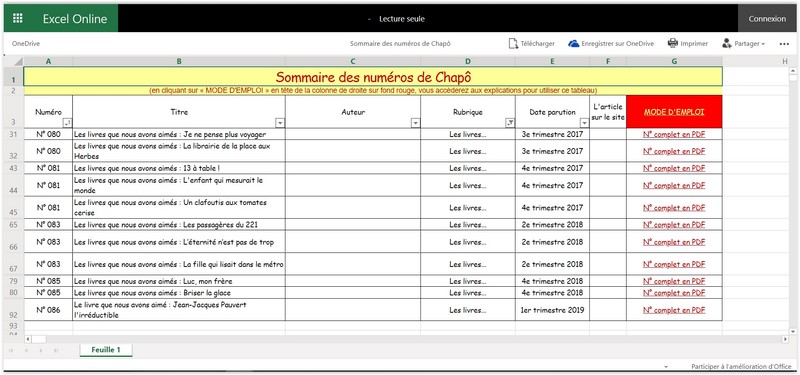The height and width of the screenshot is (375, 800).
Task: Open the more options ellipsis menu
Action: [784, 44]
